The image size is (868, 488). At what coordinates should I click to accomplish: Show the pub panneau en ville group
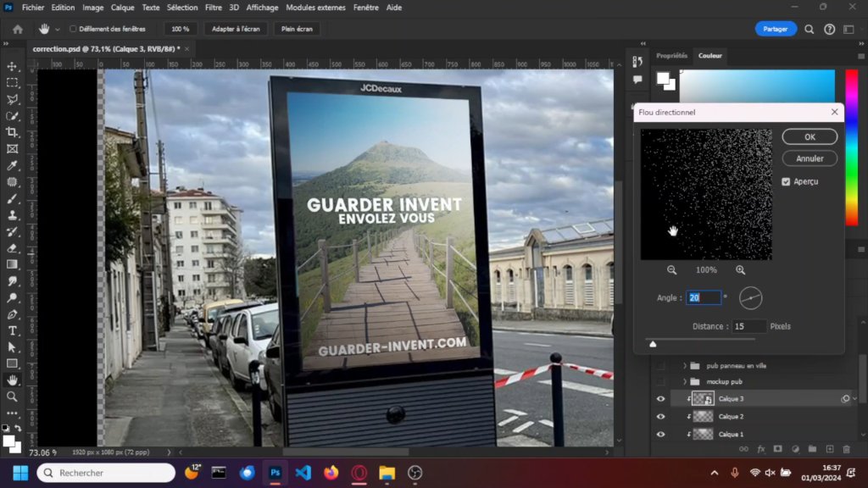point(660,366)
